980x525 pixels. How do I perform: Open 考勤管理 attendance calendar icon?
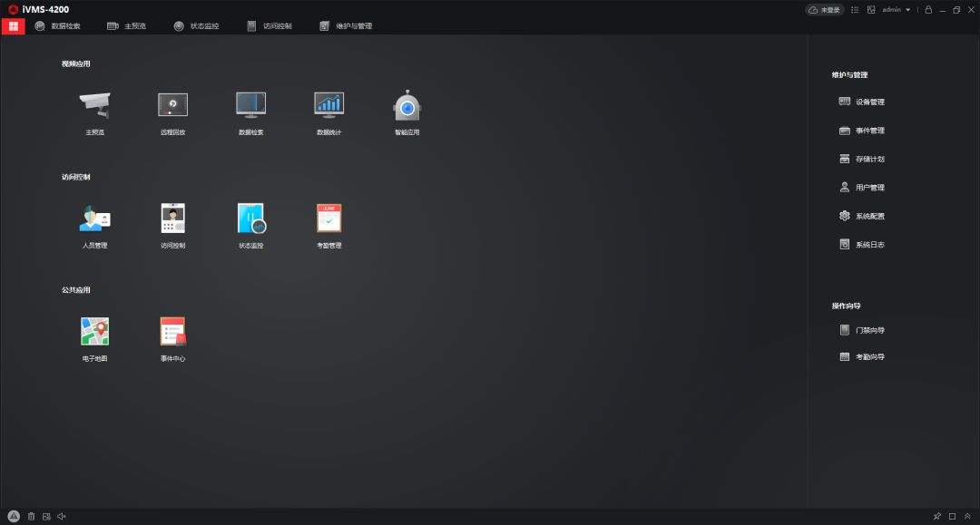coord(328,219)
